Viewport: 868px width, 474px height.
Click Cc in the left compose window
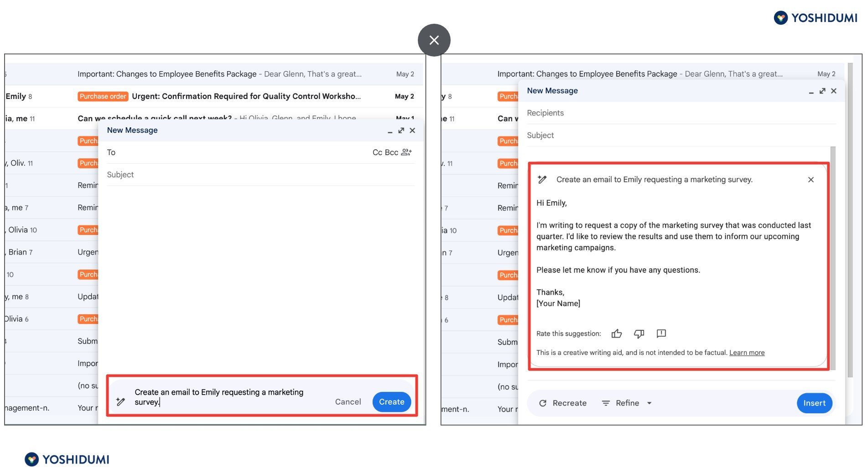[377, 152]
